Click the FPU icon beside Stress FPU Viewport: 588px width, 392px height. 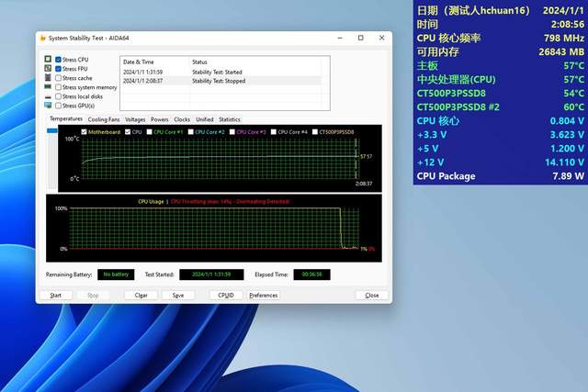48,68
